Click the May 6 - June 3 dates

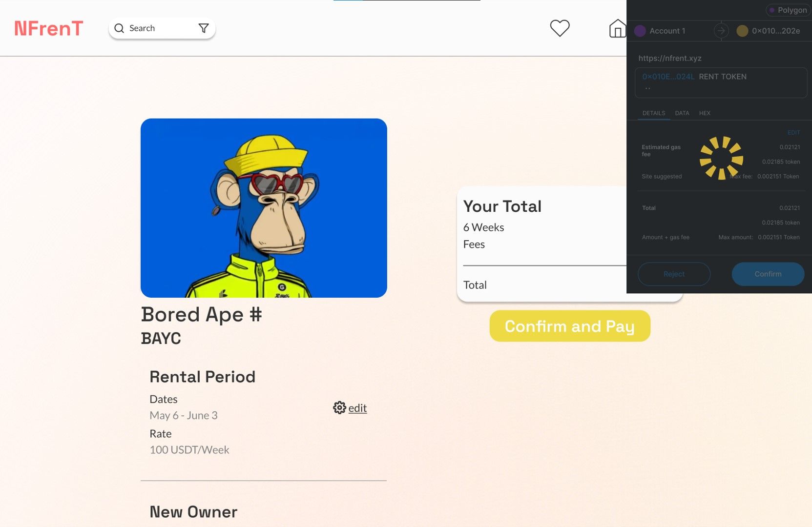184,415
